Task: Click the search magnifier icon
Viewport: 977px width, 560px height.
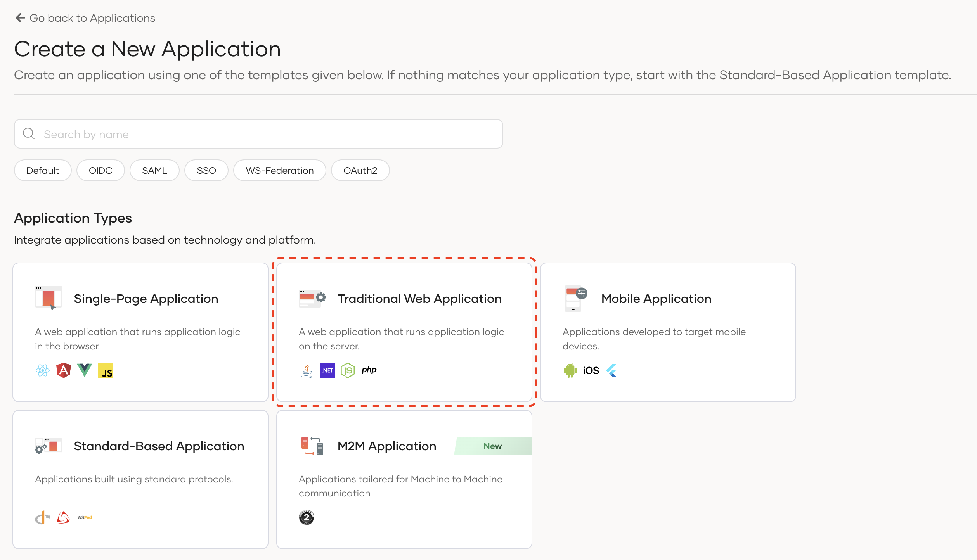Action: pyautogui.click(x=28, y=133)
